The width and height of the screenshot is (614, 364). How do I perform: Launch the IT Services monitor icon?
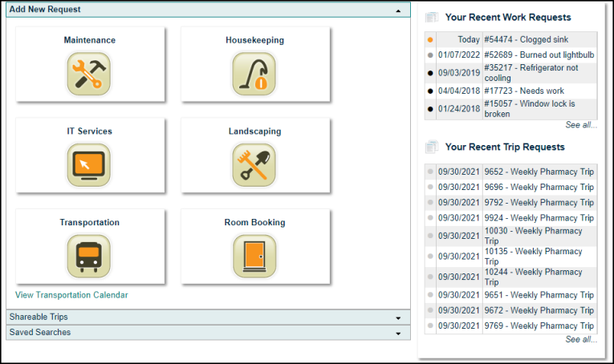point(89,165)
